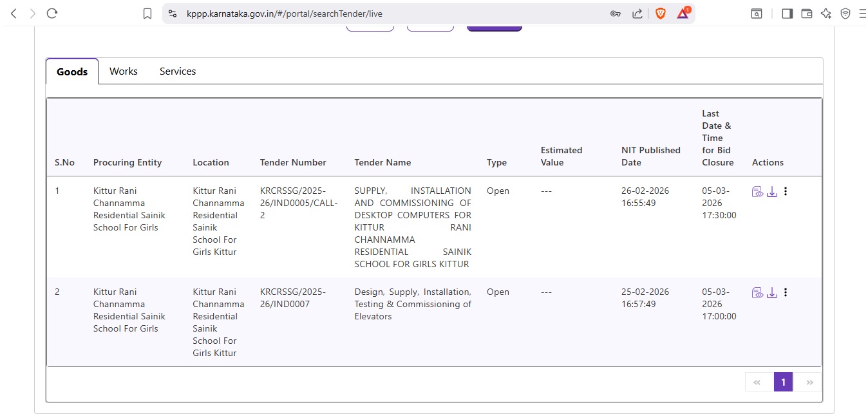Screen dimensions: 868x414
Task: View tender details for Elevators tender
Action: (x=757, y=292)
